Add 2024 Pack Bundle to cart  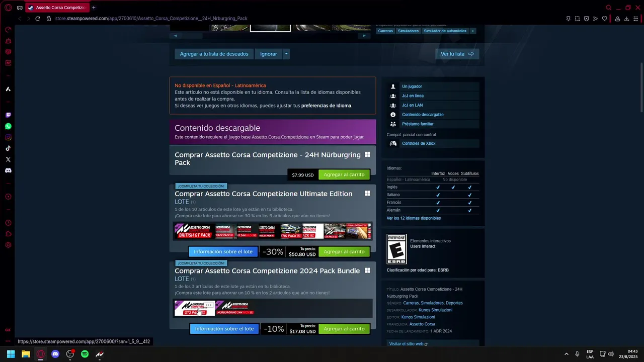point(344,329)
